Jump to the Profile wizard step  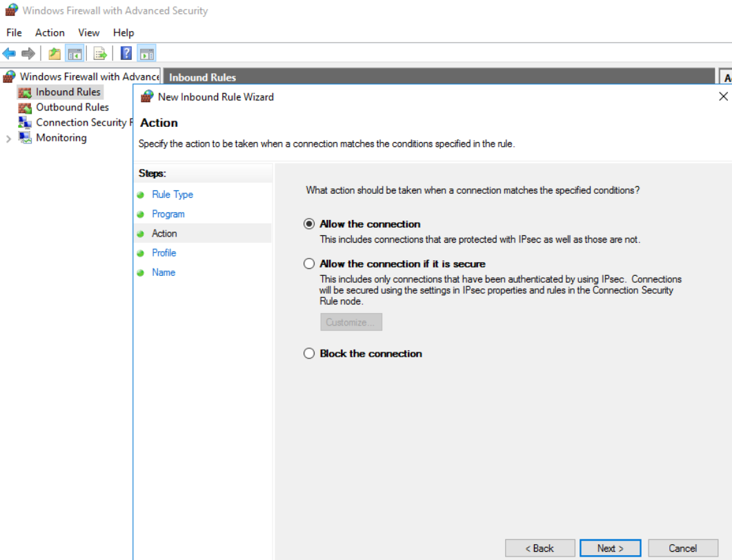164,253
